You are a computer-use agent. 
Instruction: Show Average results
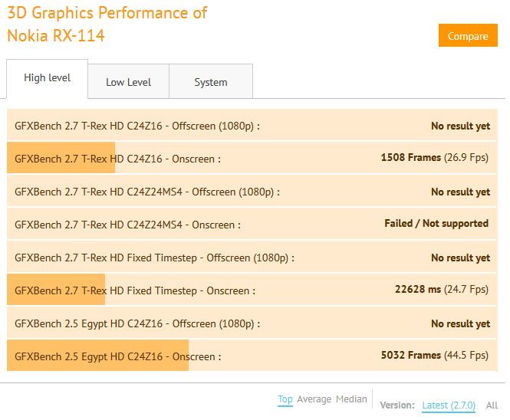pos(314,399)
